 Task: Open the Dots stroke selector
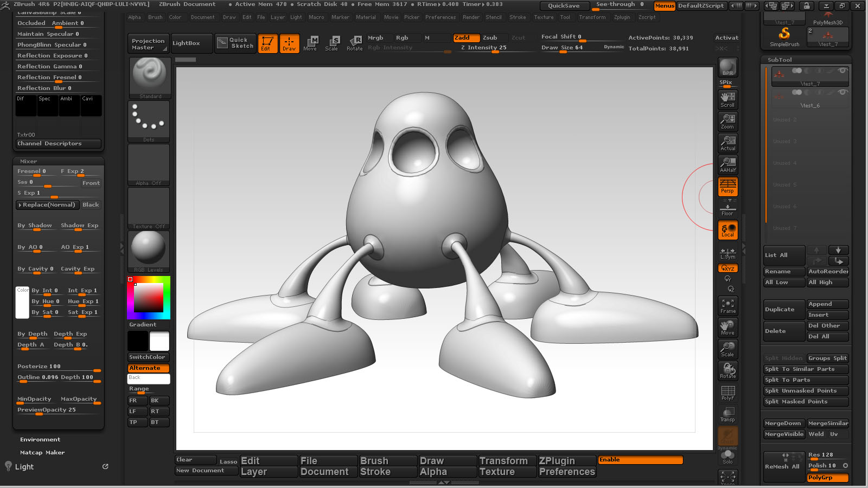(149, 121)
